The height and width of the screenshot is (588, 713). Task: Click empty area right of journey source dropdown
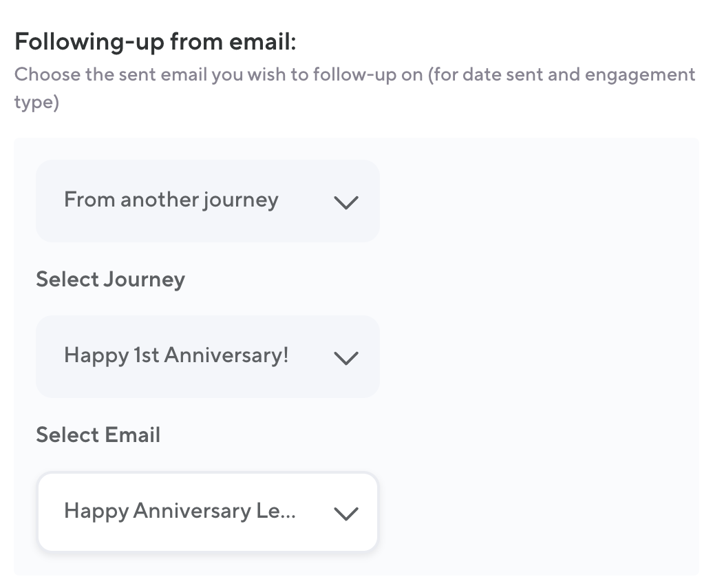coord(537,201)
